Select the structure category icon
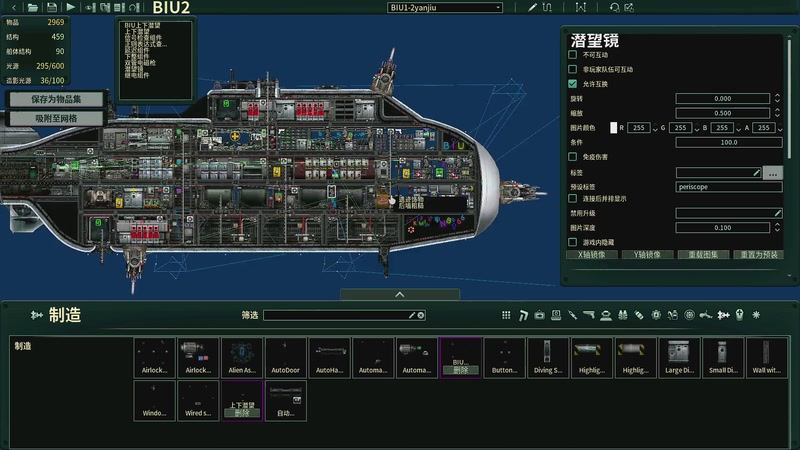Screen dimensions: 800x450 (x=523, y=315)
